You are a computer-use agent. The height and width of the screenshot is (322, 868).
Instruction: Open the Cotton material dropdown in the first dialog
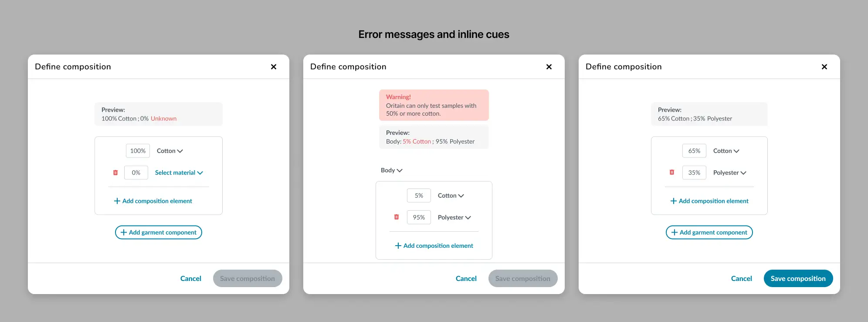click(x=170, y=151)
